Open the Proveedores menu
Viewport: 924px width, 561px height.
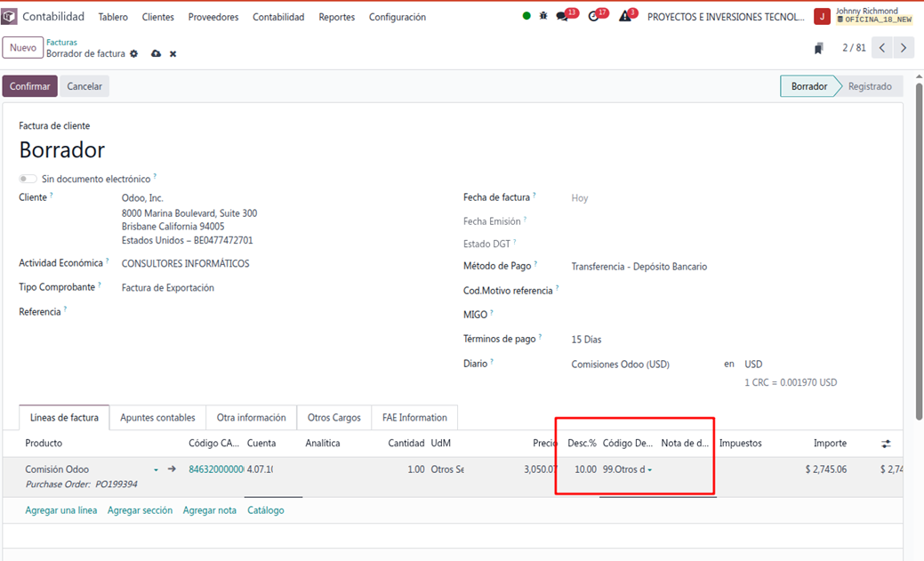213,17
